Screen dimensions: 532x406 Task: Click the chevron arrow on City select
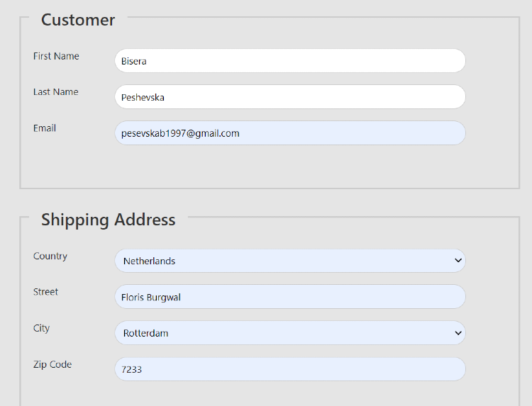tap(457, 333)
